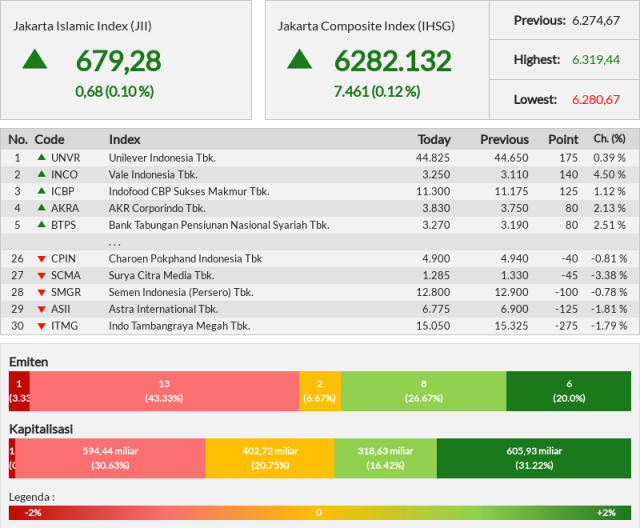
Task: Click the Code column header
Action: coord(49,140)
